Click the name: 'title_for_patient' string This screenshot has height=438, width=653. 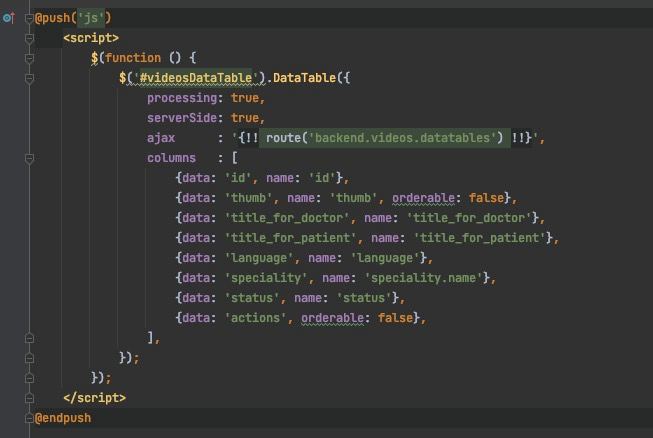[x=479, y=238]
